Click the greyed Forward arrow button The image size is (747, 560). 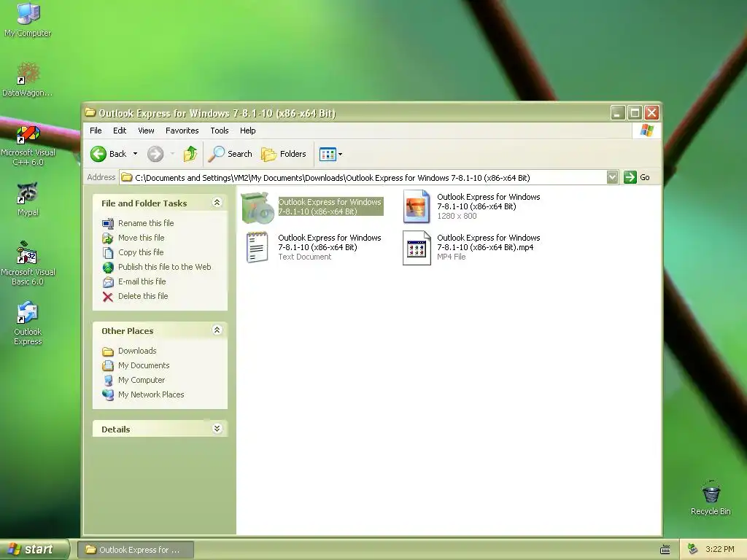coord(155,154)
